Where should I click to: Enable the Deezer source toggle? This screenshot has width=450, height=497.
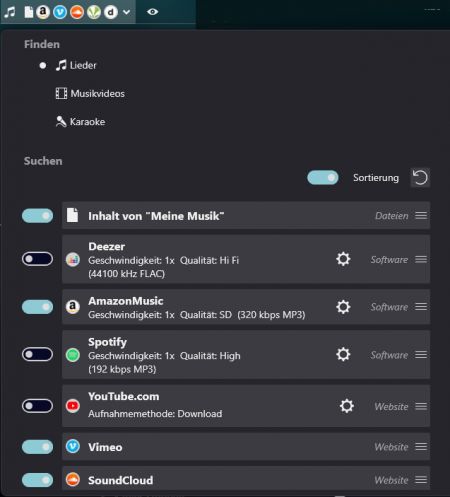[37, 259]
